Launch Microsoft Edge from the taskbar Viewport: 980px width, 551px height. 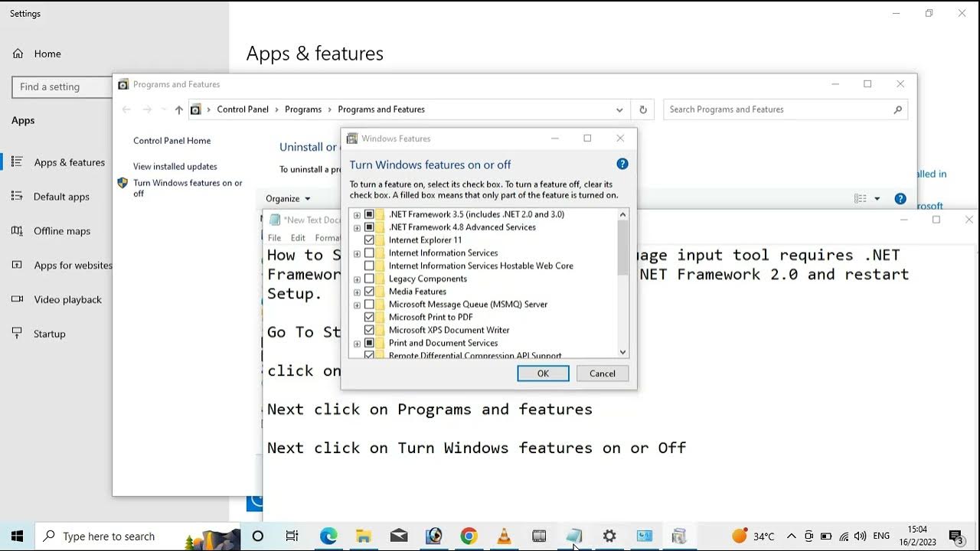click(328, 536)
